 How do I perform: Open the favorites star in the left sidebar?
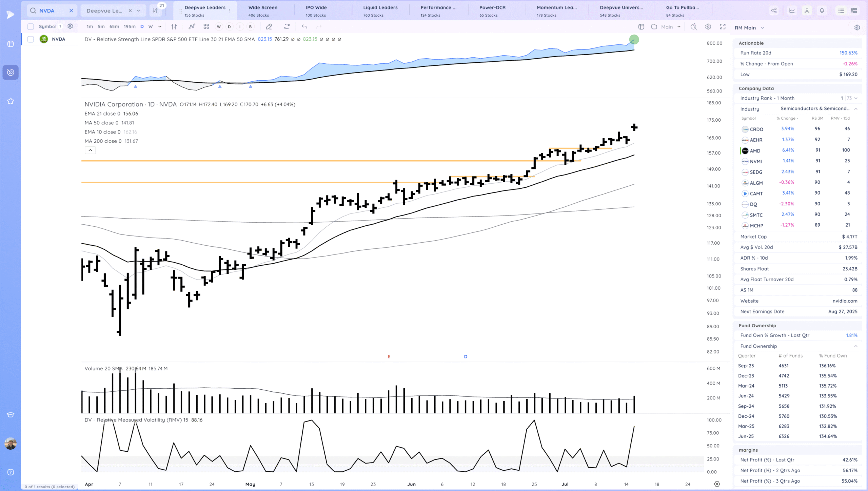tap(11, 101)
